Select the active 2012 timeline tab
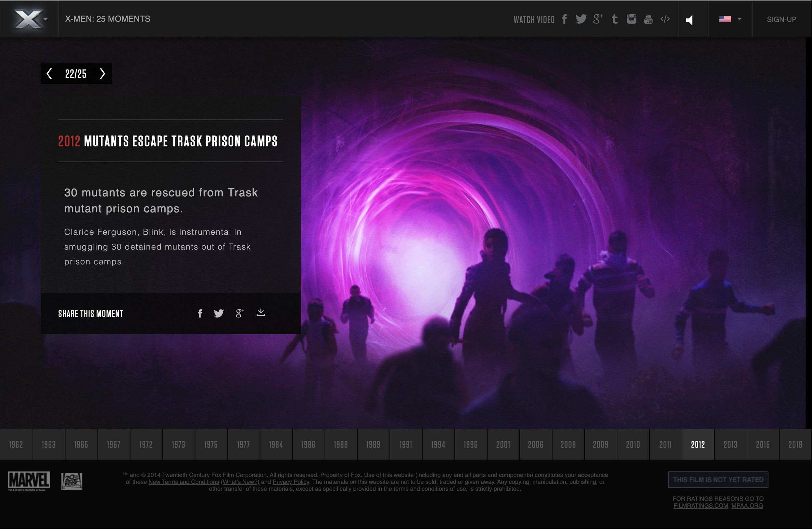The width and height of the screenshot is (812, 529). point(698,445)
